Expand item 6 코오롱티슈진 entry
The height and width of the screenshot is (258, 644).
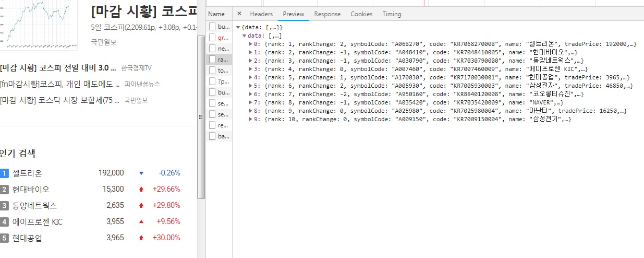[251, 94]
